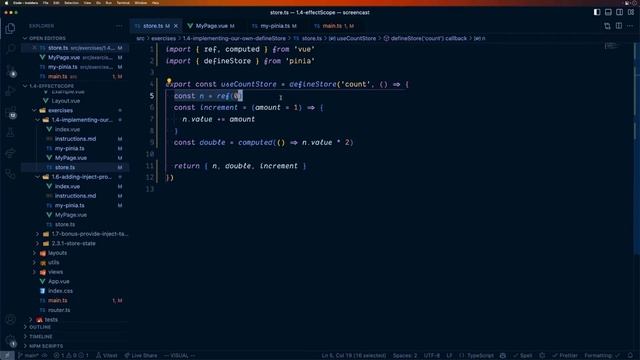Toggle primary side bar layout icon
640x360 pixels.
pyautogui.click(x=597, y=12)
